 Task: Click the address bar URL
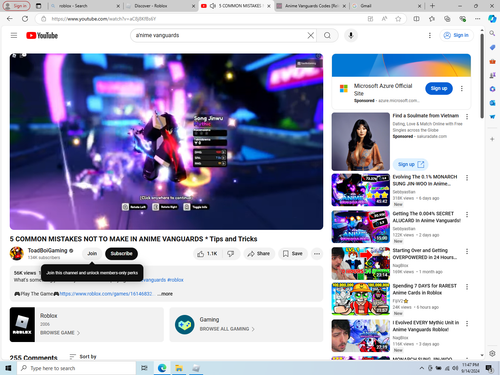pos(104,19)
